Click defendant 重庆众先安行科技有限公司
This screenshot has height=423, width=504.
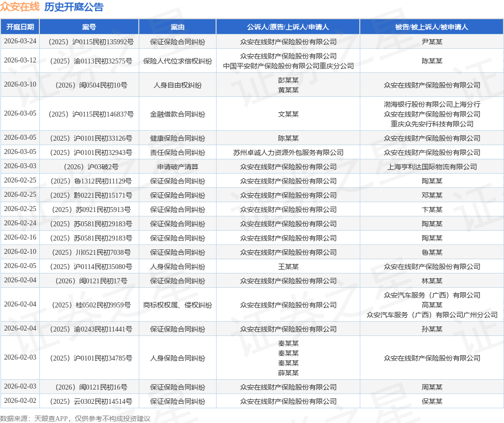point(432,123)
